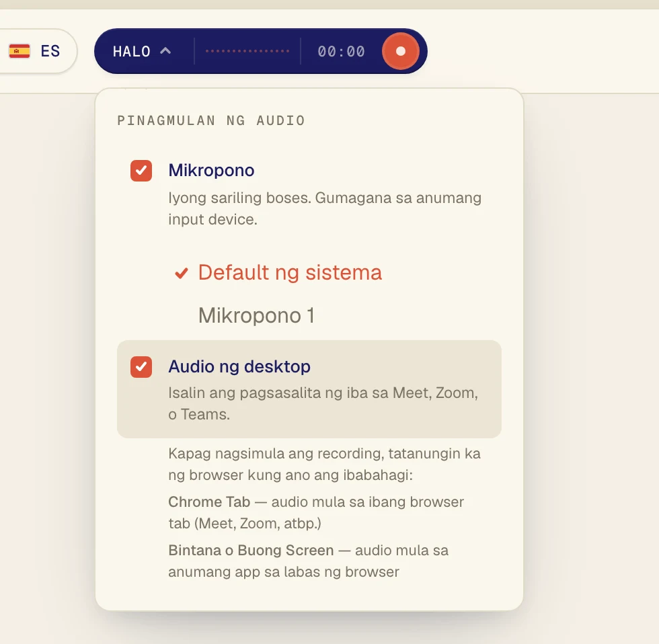This screenshot has height=644, width=659.
Task: Click the Bintana o Buong Screen text
Action: (x=309, y=561)
